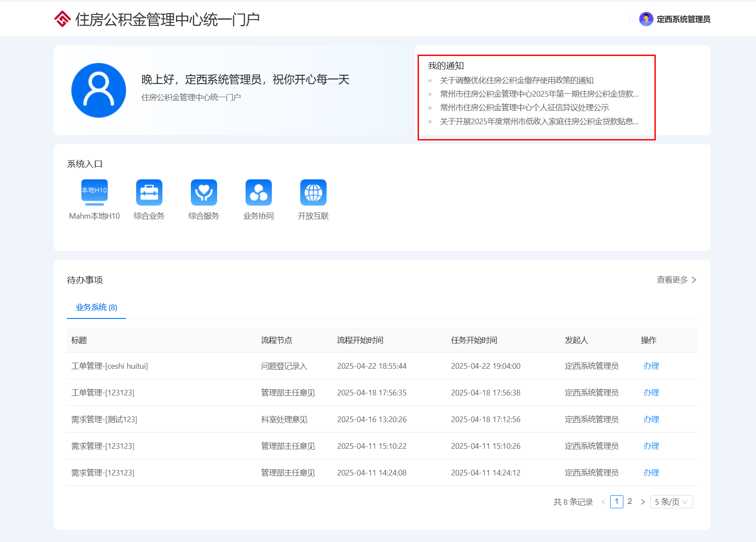Screen dimensions: 756x542
Task: Launch the 综合服务 heart icon
Action: 204,192
